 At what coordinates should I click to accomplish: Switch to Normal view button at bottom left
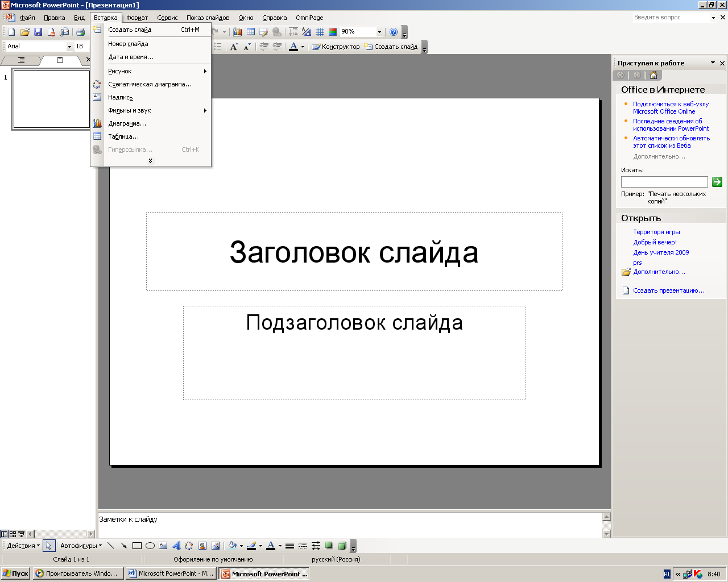coord(5,534)
